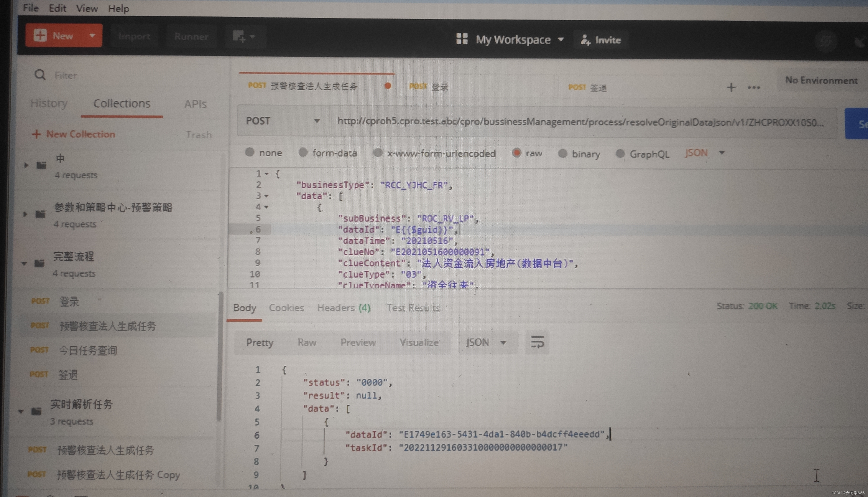868x497 pixels.
Task: Switch to the APIs tab
Action: 196,104
